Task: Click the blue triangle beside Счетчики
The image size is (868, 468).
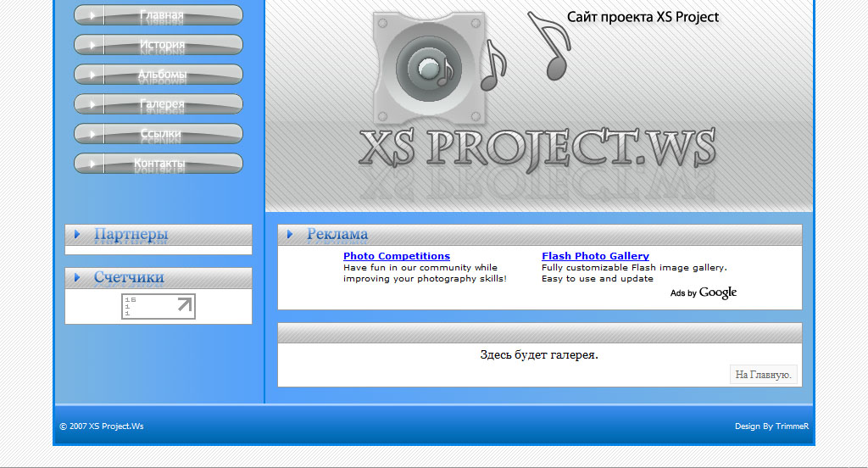Action: click(x=77, y=277)
